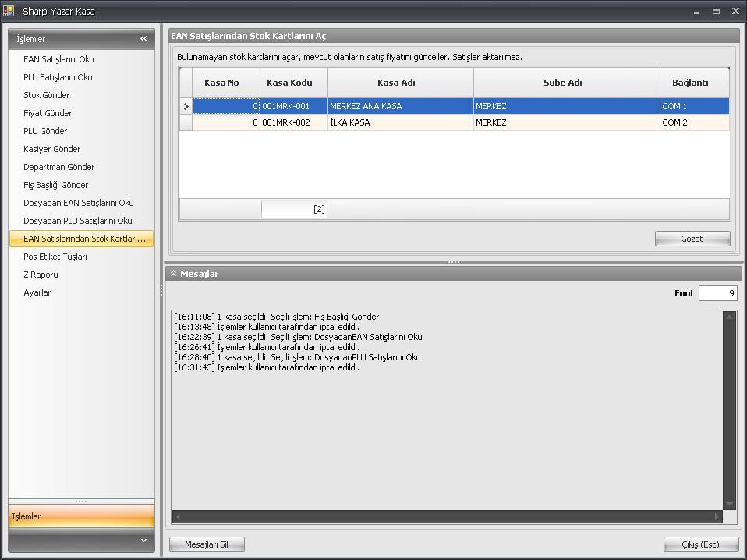Select row indicator arrow of MERKEZ ANA KASA
747x560 pixels.
(186, 106)
